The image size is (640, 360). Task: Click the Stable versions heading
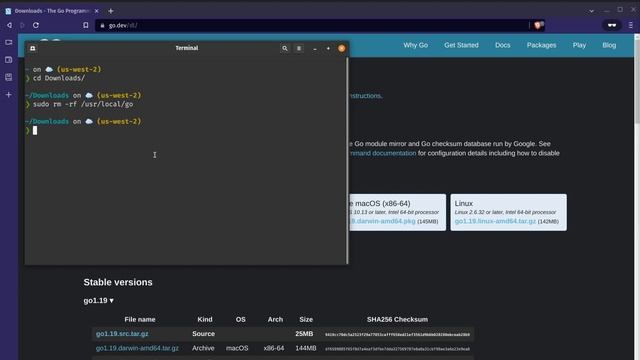coord(118,282)
